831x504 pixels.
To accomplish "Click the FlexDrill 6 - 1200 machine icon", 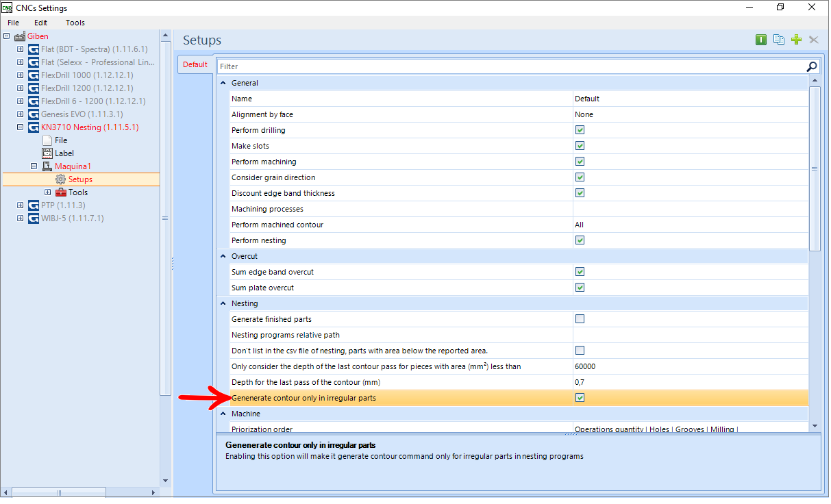I will 34,101.
